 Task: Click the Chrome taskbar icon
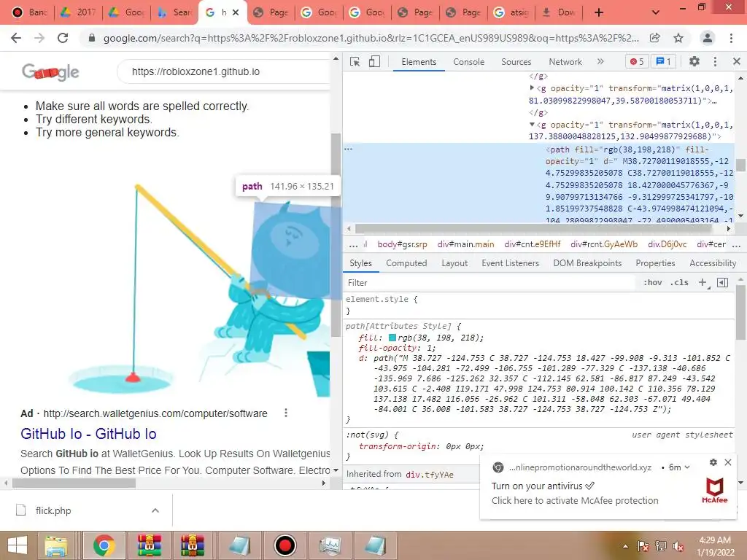[x=104, y=545]
